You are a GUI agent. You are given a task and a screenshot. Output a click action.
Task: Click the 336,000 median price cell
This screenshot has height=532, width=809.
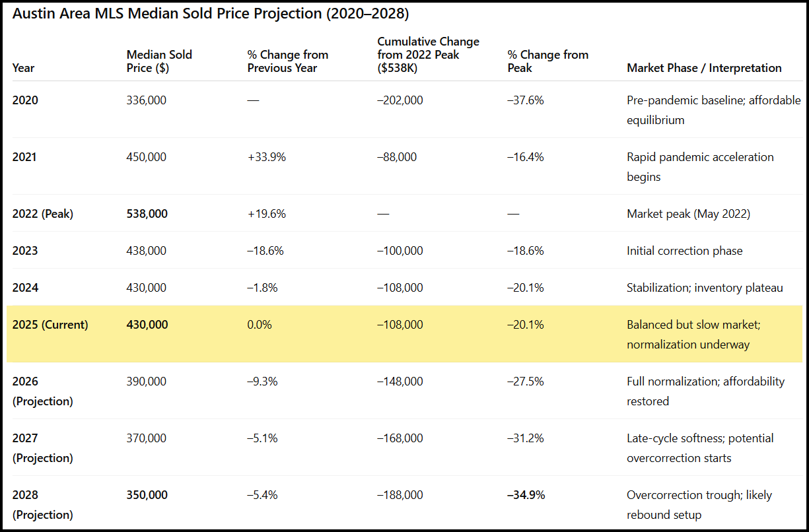(x=147, y=100)
